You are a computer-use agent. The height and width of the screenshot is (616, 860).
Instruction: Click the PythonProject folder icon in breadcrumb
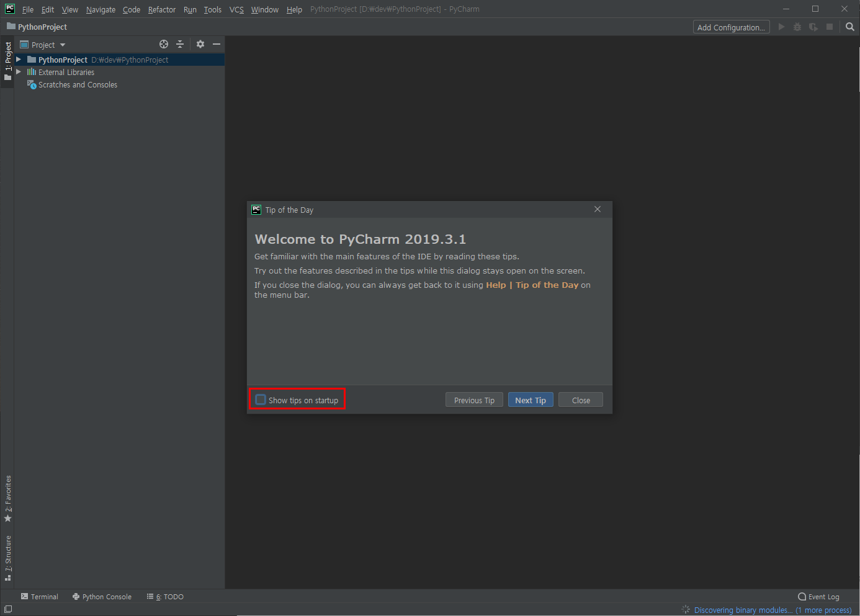[x=11, y=27]
